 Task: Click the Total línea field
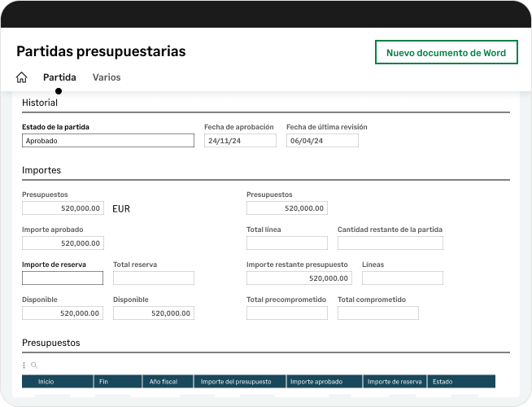[287, 243]
